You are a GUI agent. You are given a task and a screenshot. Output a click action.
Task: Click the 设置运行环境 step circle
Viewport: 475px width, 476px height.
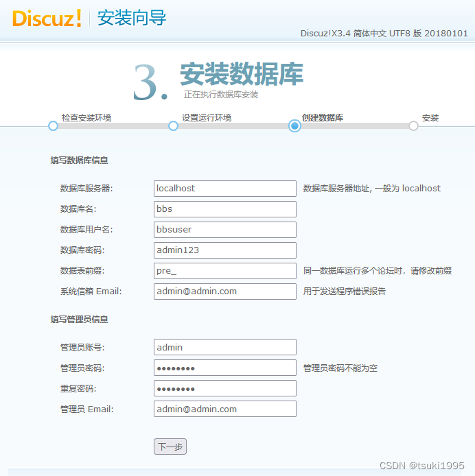[173, 126]
